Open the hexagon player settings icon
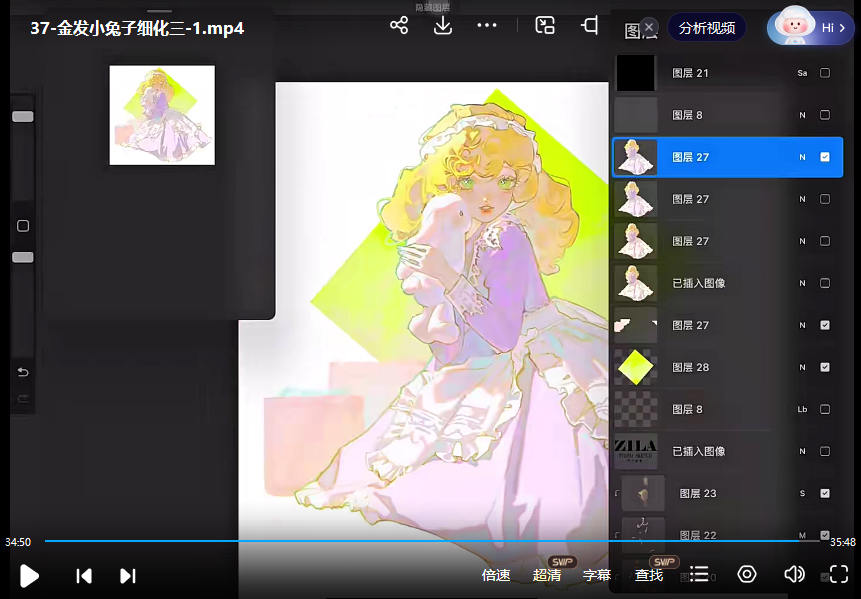This screenshot has width=861, height=599. [747, 574]
